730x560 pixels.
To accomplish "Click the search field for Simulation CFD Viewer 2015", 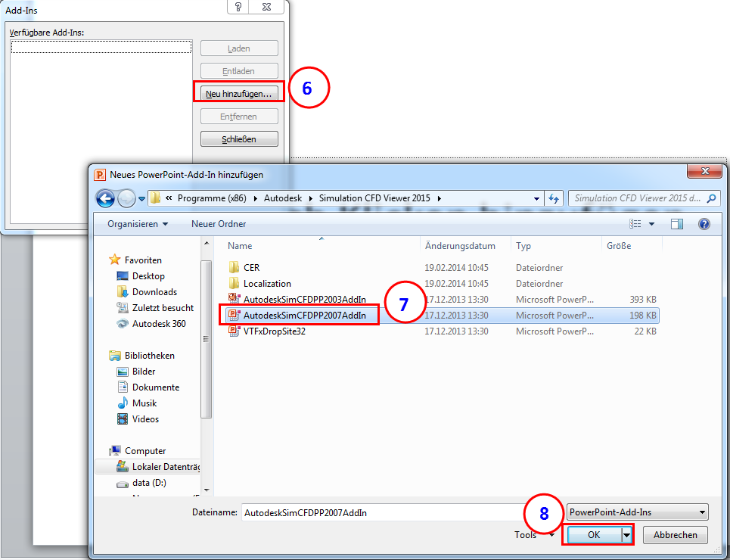I will tap(637, 198).
